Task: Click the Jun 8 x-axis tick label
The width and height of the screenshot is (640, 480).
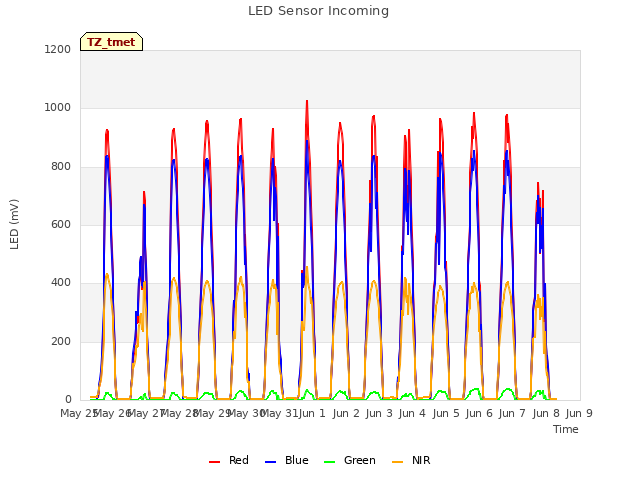Action: pyautogui.click(x=546, y=413)
